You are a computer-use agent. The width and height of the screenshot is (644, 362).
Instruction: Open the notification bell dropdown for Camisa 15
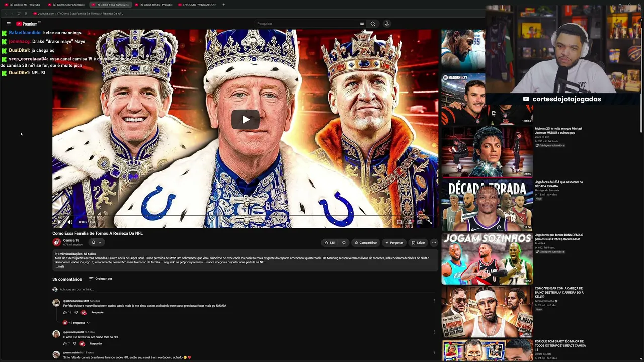point(96,242)
